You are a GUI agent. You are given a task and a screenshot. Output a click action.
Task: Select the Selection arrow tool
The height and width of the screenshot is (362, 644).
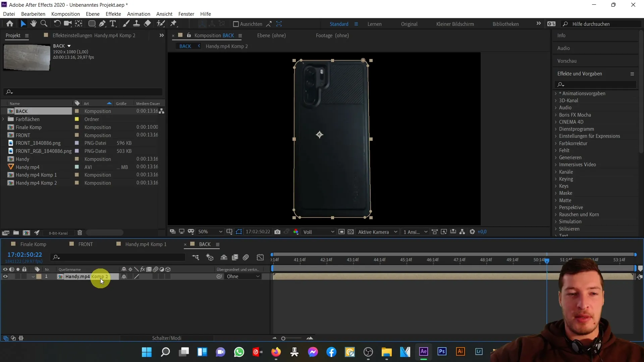tap(23, 24)
